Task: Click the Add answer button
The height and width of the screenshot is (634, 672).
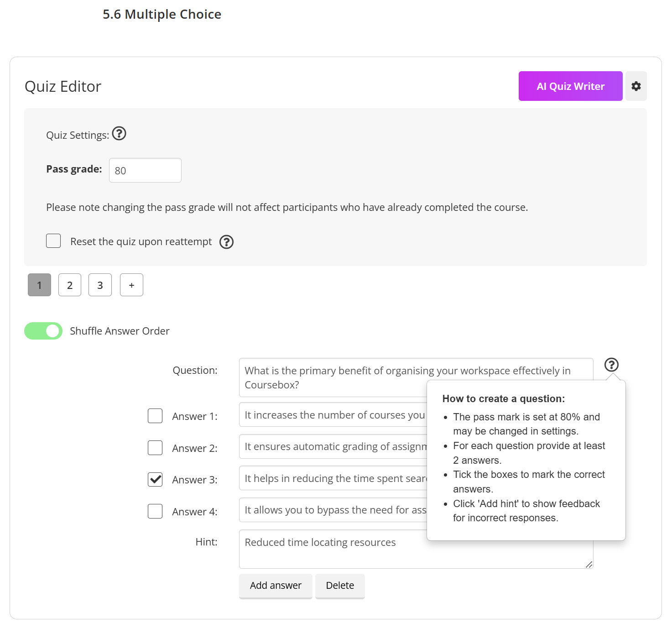Action: click(x=276, y=586)
